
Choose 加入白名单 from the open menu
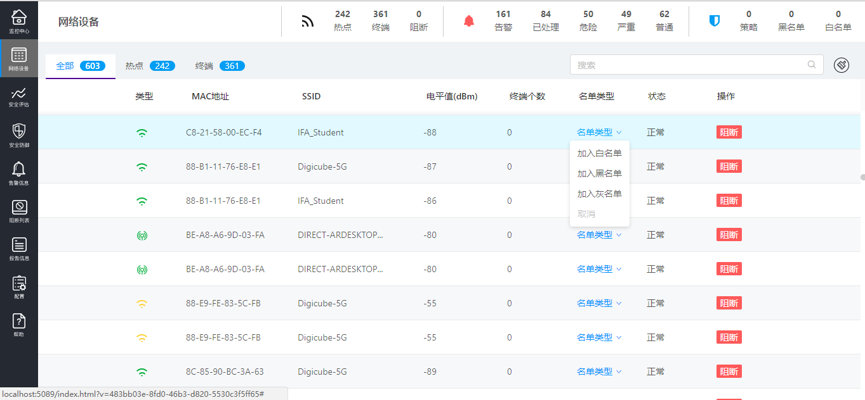tap(599, 154)
